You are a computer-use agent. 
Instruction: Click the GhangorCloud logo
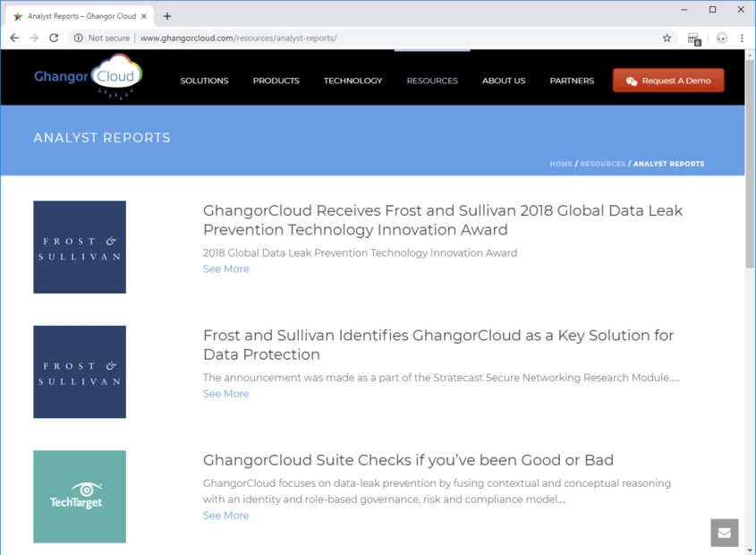pyautogui.click(x=88, y=77)
